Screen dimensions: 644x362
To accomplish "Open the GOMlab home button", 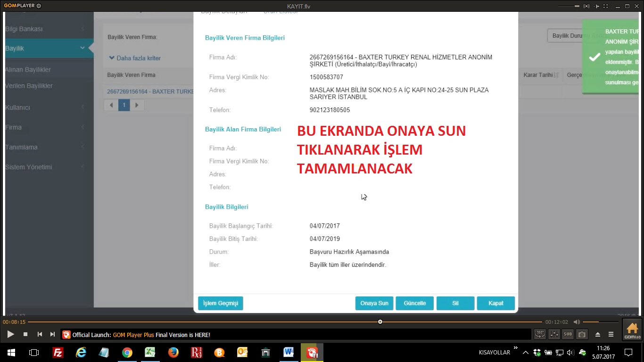I will click(632, 329).
